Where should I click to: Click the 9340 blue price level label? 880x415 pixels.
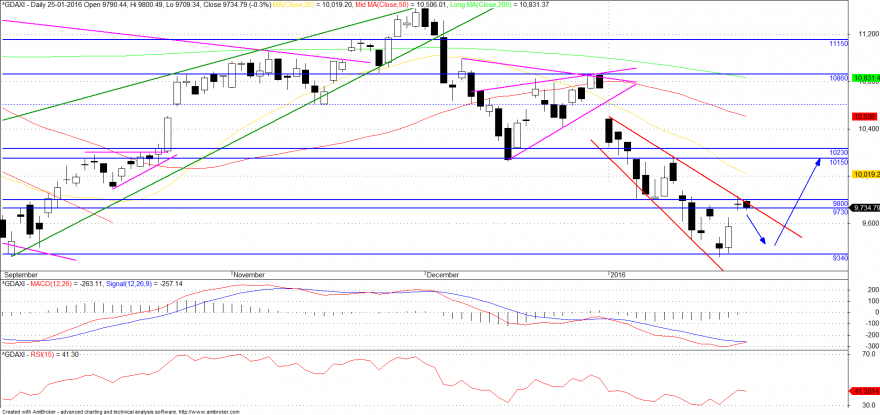(838, 257)
